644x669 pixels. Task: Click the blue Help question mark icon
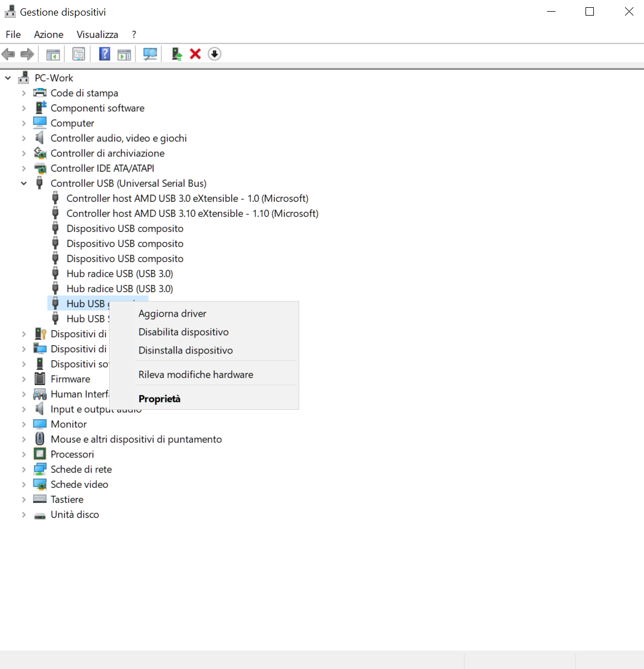104,54
